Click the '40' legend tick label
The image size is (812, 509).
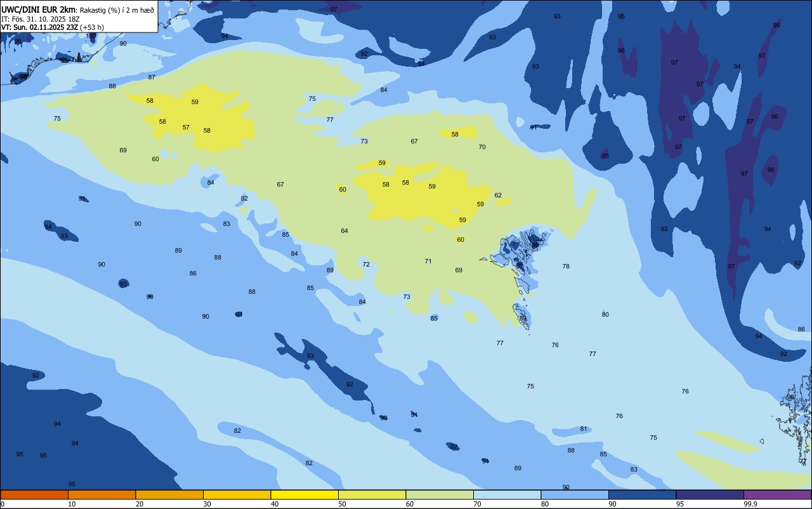274,504
